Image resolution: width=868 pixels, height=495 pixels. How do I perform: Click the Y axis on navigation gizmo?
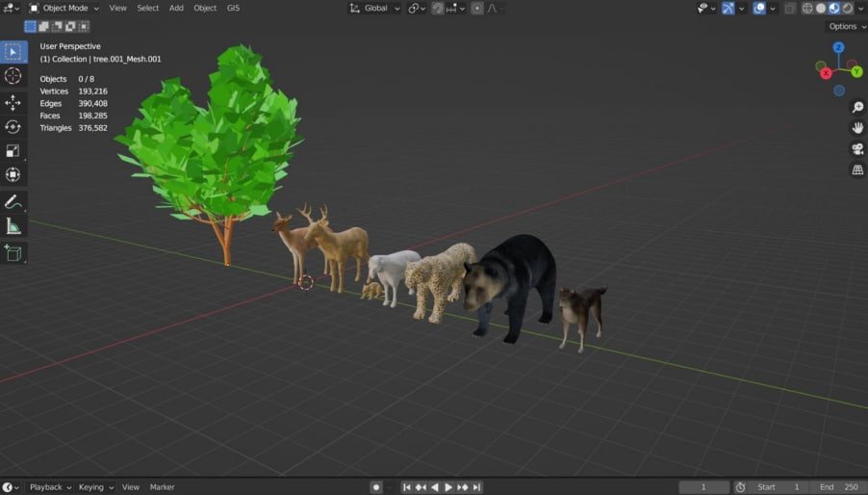point(856,71)
